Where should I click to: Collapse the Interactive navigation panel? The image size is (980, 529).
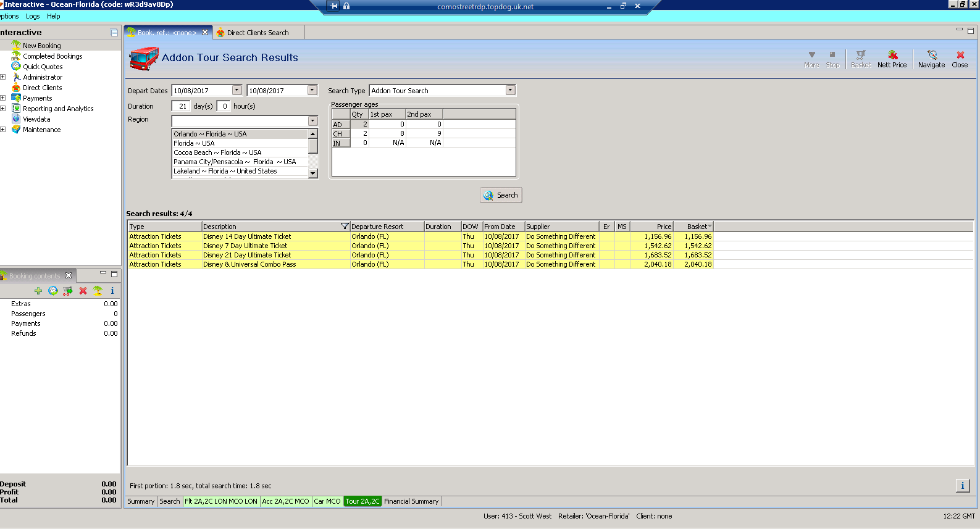click(114, 33)
